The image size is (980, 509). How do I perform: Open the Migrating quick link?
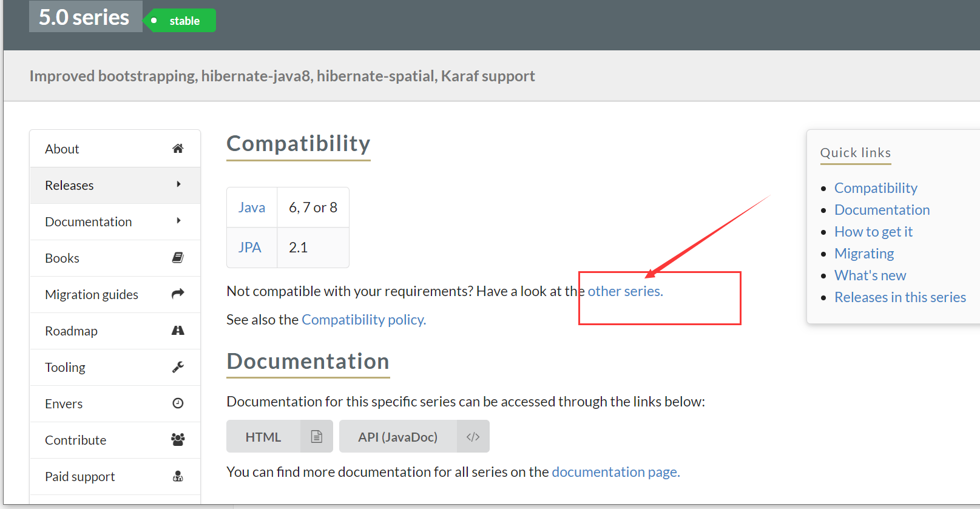click(864, 254)
